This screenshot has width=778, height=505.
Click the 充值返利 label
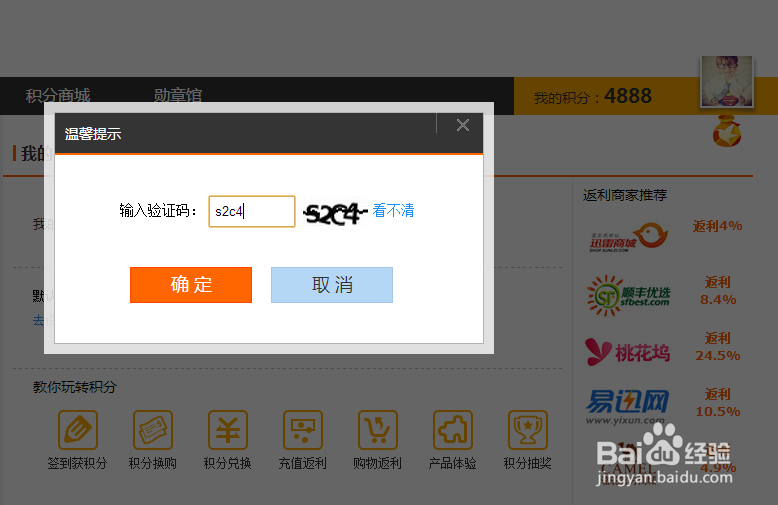pyautogui.click(x=303, y=463)
